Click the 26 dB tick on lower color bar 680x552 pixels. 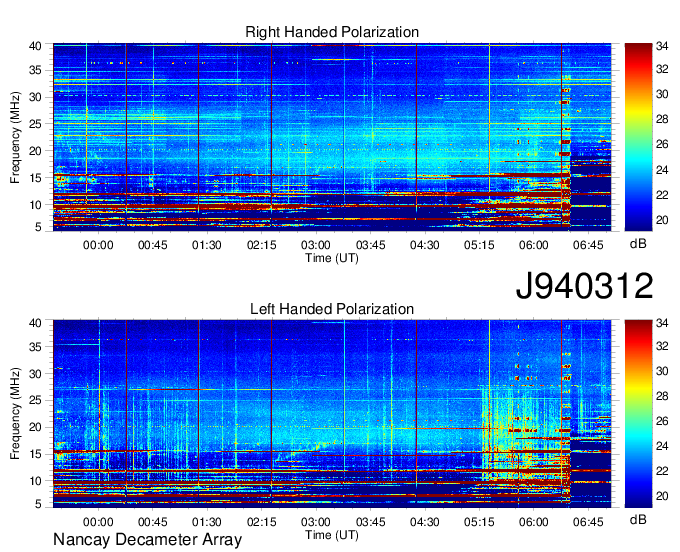(662, 421)
